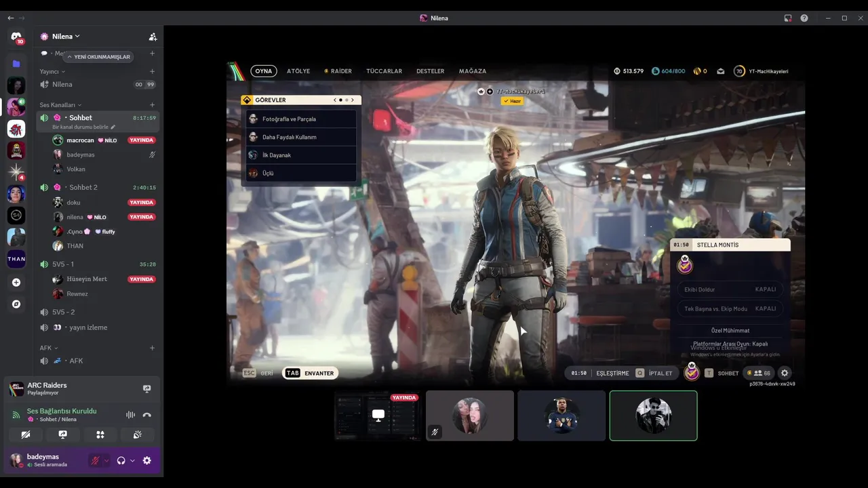The image size is (868, 488).
Task: Join the 5V5 - 2 voice channel
Action: [98, 312]
